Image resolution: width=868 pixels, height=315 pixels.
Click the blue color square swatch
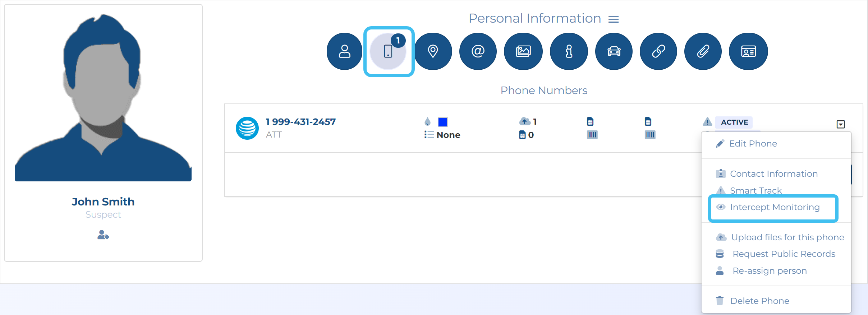pos(443,122)
